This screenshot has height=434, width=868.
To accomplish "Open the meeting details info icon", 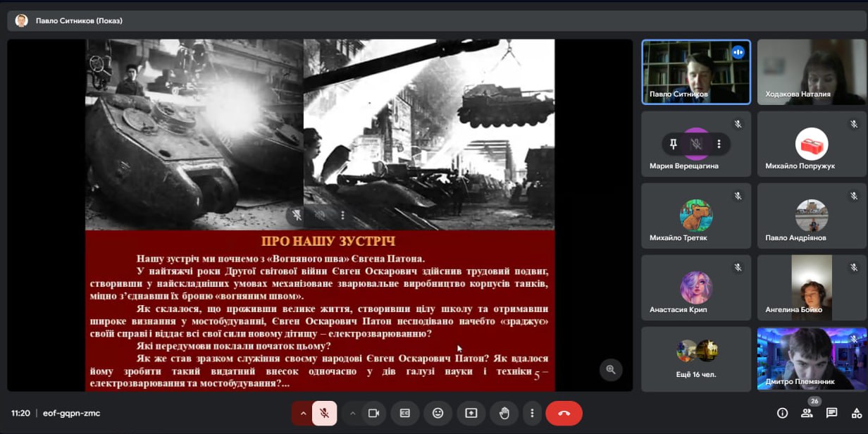I will (782, 414).
